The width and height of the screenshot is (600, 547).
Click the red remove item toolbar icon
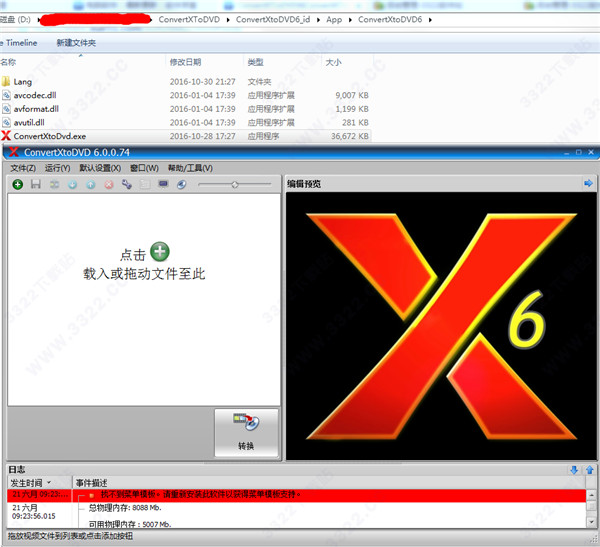click(109, 185)
